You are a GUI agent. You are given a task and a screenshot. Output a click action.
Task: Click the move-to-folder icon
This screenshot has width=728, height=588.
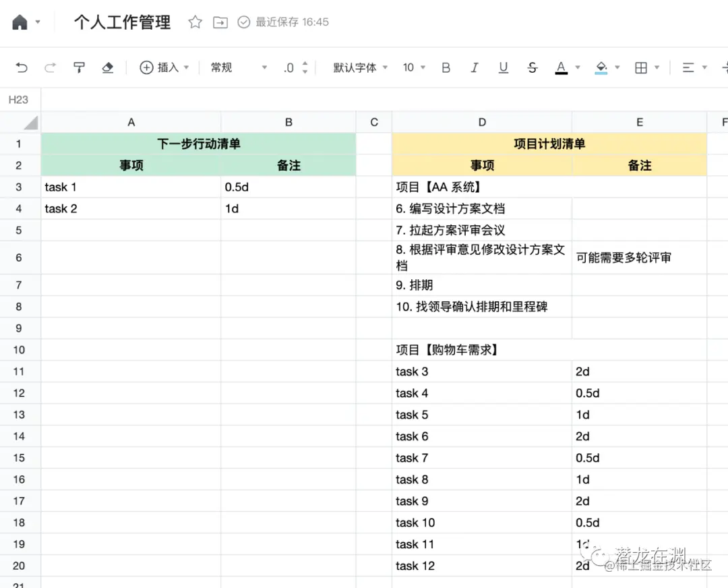pos(220,22)
